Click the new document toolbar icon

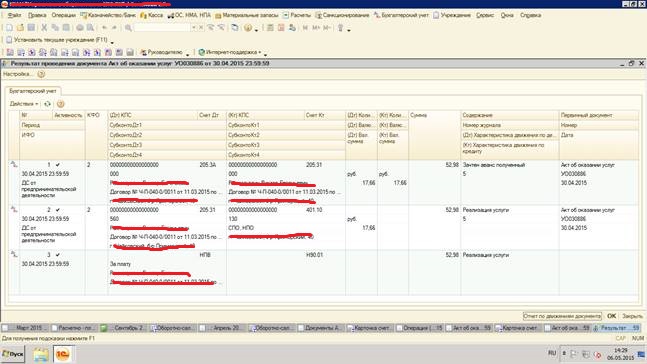tap(9, 28)
